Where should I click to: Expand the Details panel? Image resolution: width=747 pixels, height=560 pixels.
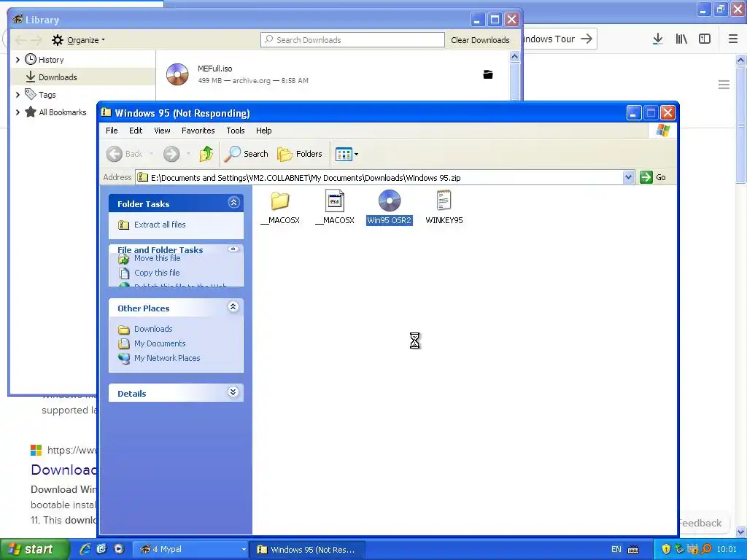(x=233, y=392)
